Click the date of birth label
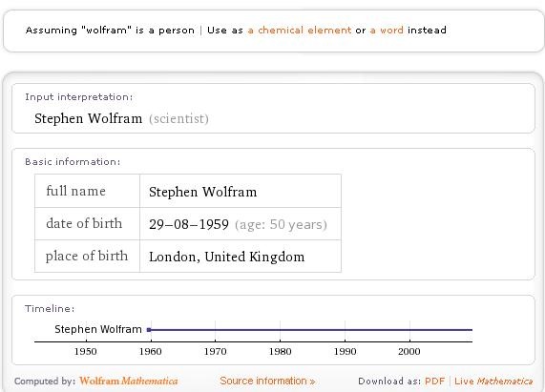The width and height of the screenshot is (545, 392). click(x=84, y=223)
